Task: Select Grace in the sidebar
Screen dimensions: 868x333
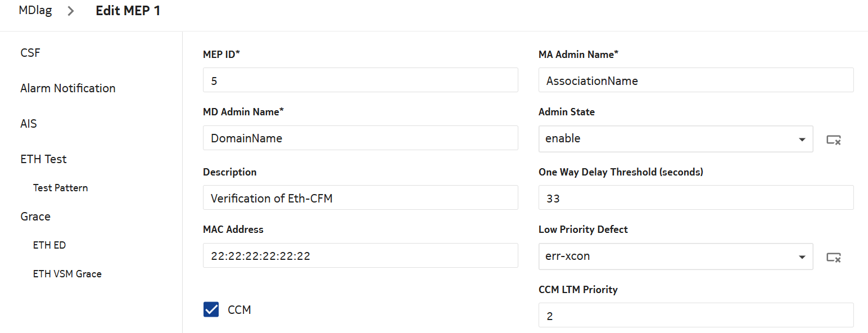Action: [x=35, y=217]
